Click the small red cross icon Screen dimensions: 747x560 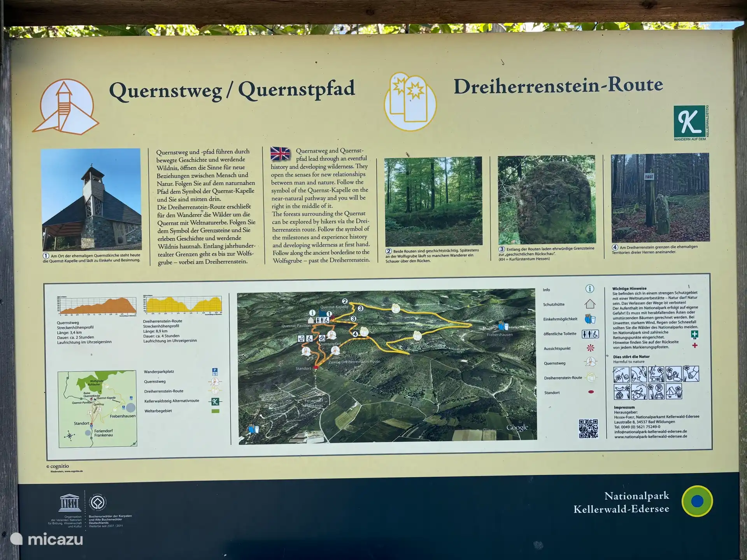pos(695,345)
